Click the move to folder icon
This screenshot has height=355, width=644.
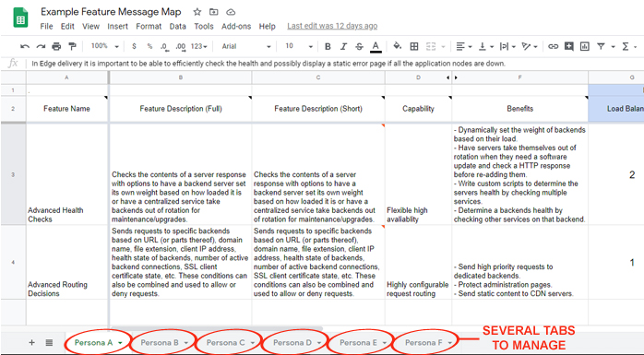(x=213, y=12)
